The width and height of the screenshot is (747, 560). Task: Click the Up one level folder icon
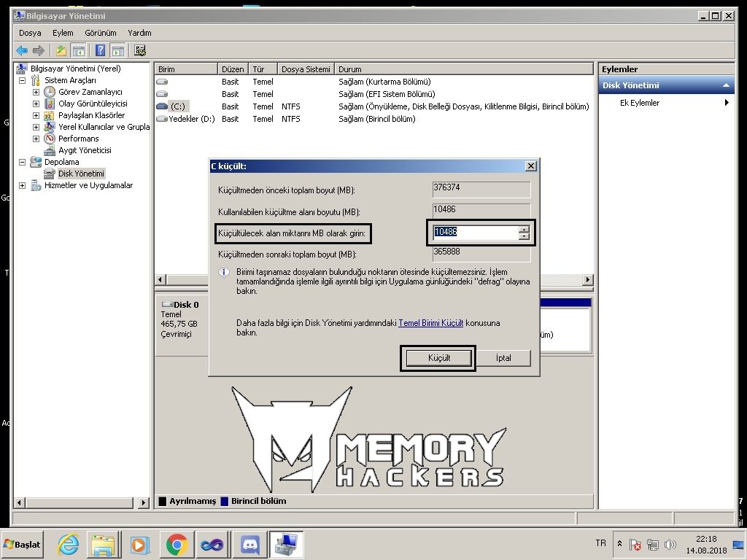tap(61, 50)
